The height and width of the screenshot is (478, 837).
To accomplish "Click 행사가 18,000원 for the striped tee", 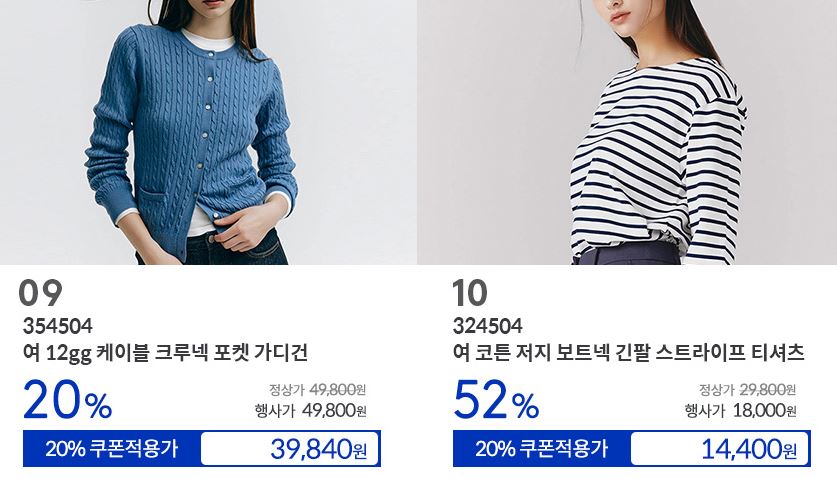I will [741, 410].
